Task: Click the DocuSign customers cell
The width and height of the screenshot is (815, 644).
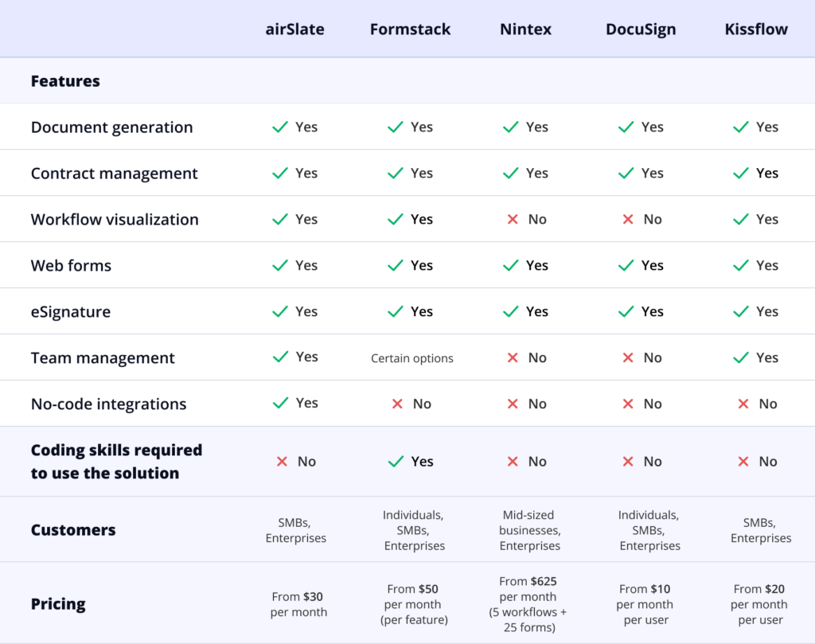Action: pos(649,530)
